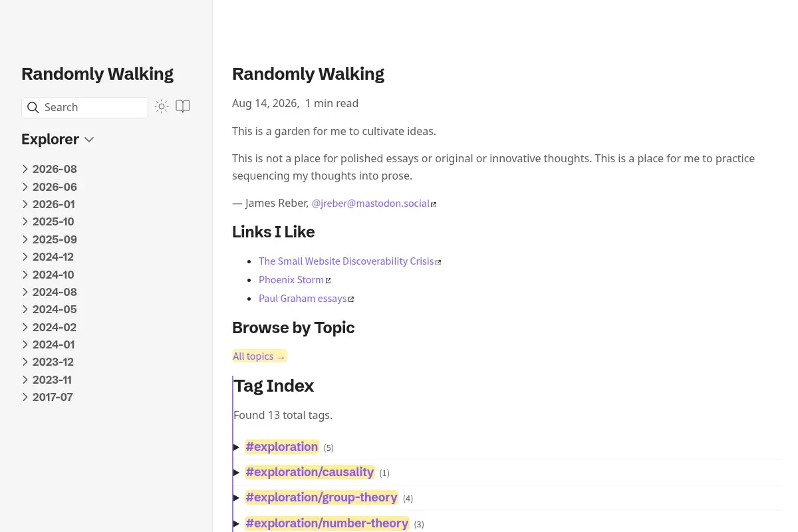
Task: Expand the #exploration/group-theory disclosure triangle
Action: [236, 498]
